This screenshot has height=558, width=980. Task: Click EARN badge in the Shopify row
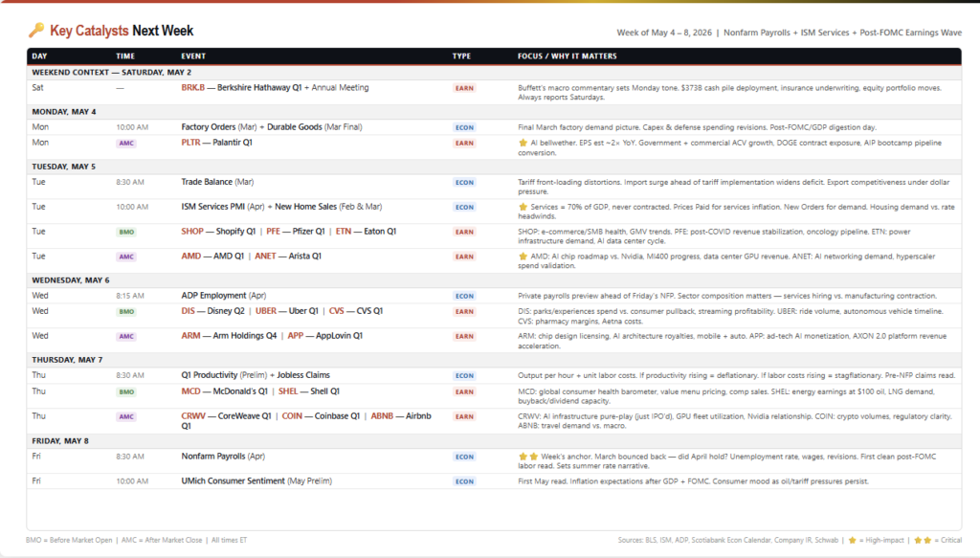tap(464, 232)
